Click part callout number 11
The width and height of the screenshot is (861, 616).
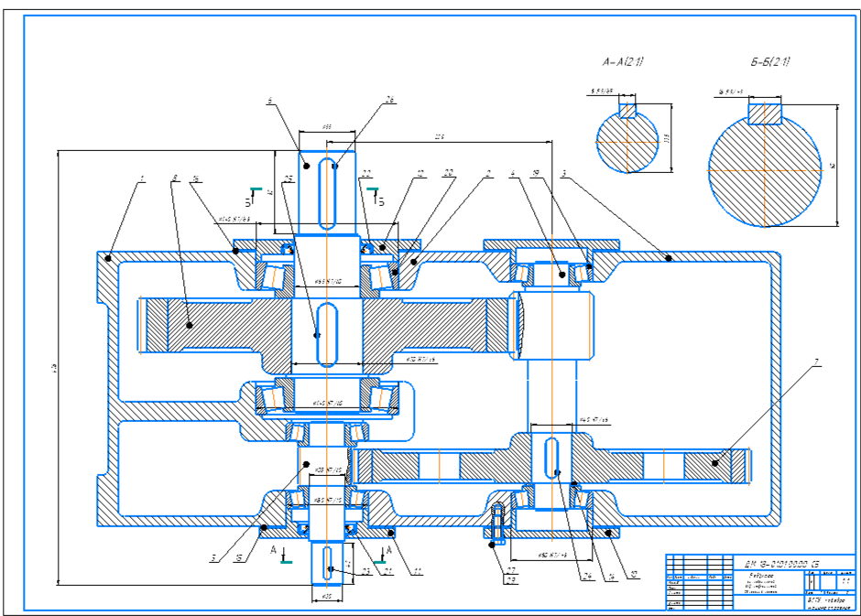tap(418, 571)
